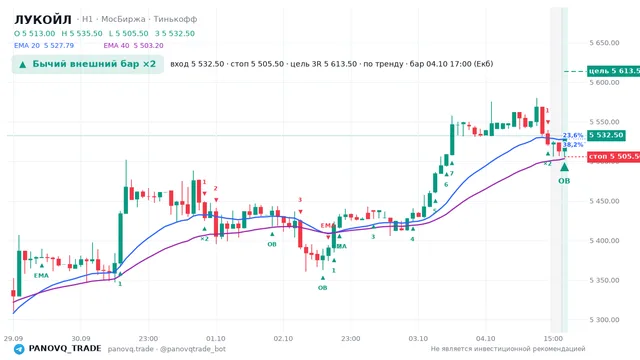
Task: Click the 5 350.00 price axis label
Action: coord(604,280)
